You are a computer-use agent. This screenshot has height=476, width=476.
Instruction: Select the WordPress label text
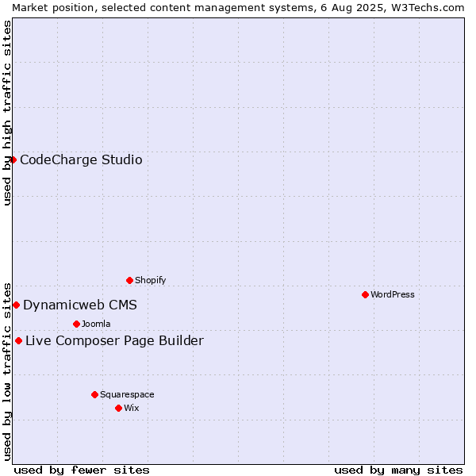pos(392,294)
